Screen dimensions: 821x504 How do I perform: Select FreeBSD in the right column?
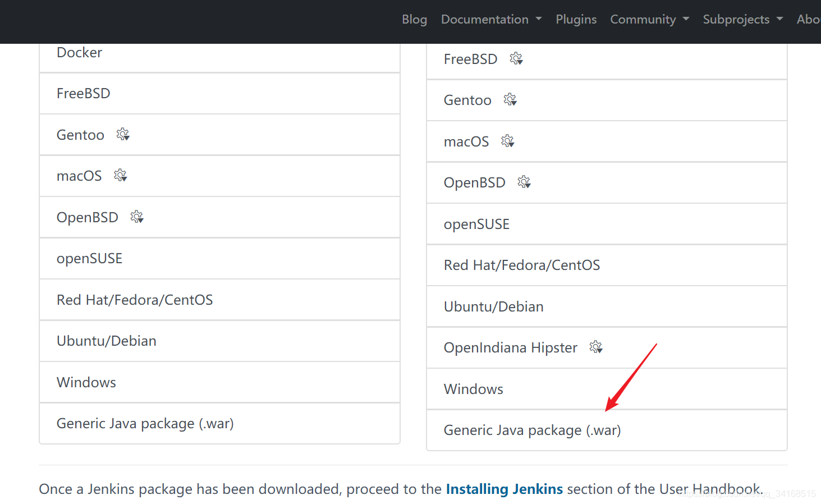[607, 61]
